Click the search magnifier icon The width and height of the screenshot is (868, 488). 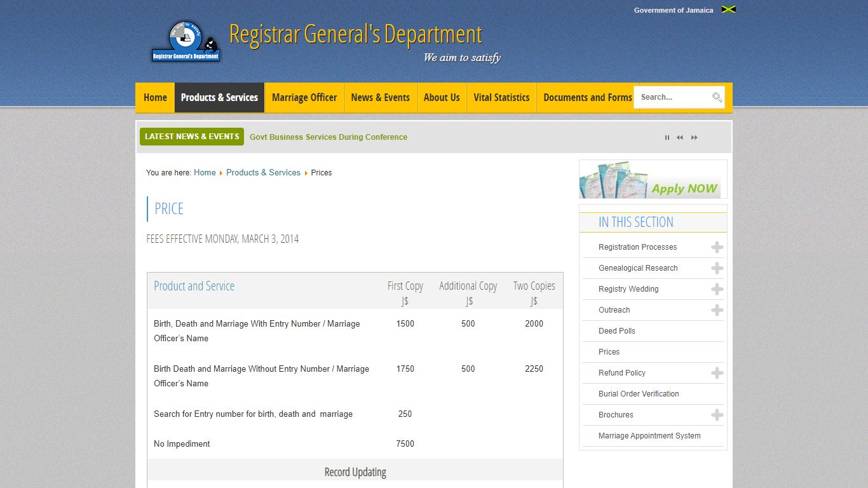point(717,97)
